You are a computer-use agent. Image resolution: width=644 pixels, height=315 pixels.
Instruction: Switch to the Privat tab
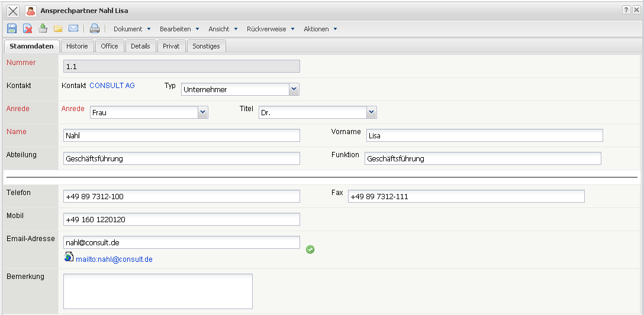click(171, 46)
